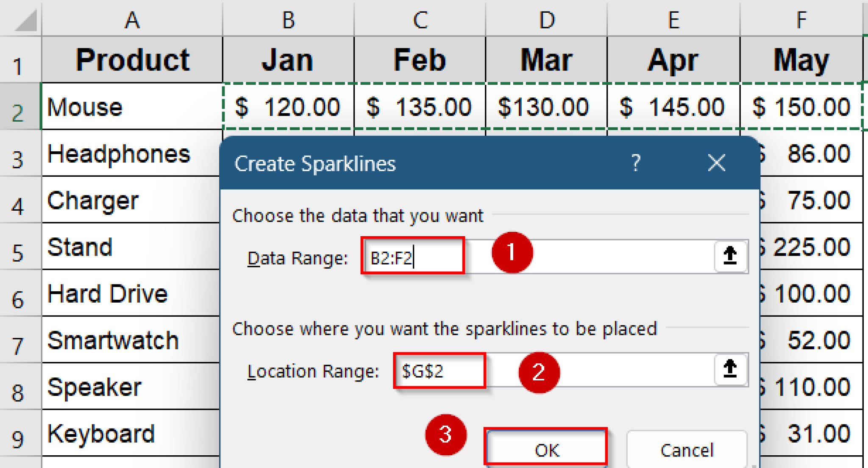This screenshot has height=468, width=868.
Task: Open dialog help via the question mark icon
Action: [x=635, y=163]
